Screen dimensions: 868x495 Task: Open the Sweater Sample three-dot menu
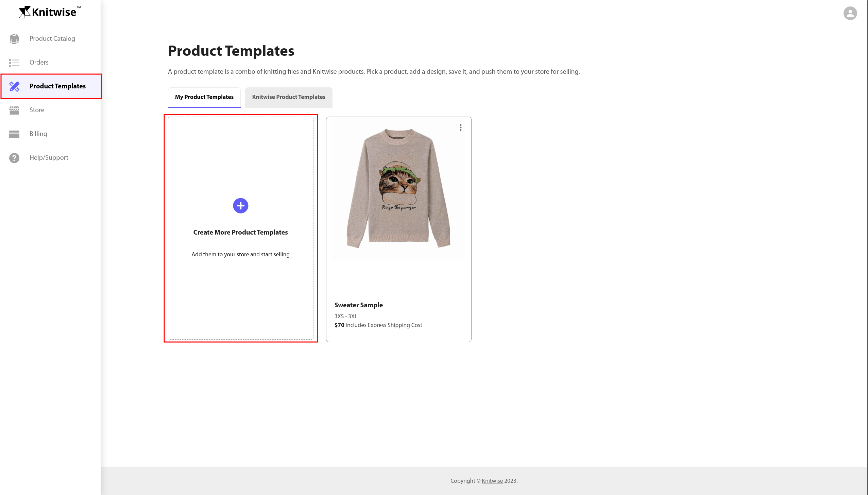(460, 127)
